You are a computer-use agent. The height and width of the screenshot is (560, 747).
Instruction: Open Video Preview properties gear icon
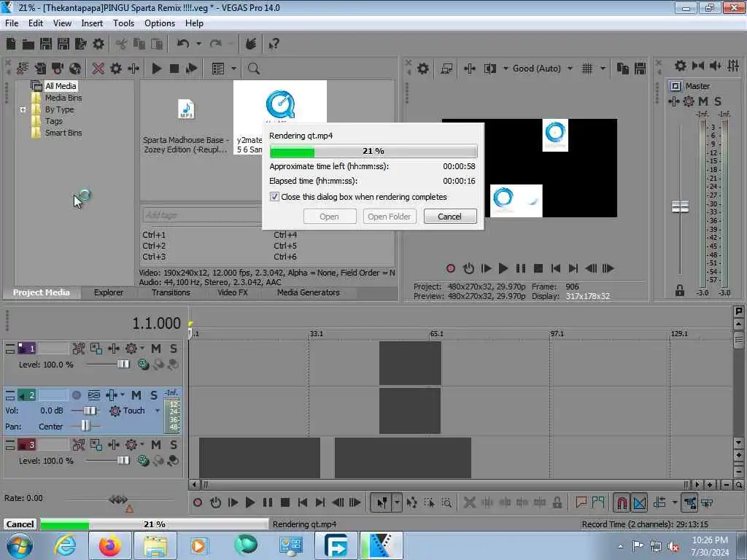pyautogui.click(x=422, y=69)
